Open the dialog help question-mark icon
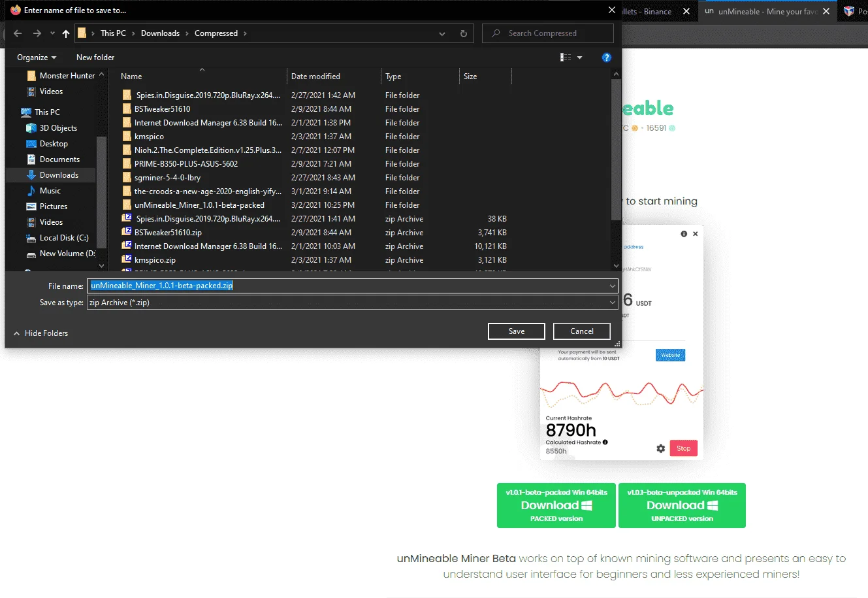Screen dimensions: 868x598 tap(606, 58)
